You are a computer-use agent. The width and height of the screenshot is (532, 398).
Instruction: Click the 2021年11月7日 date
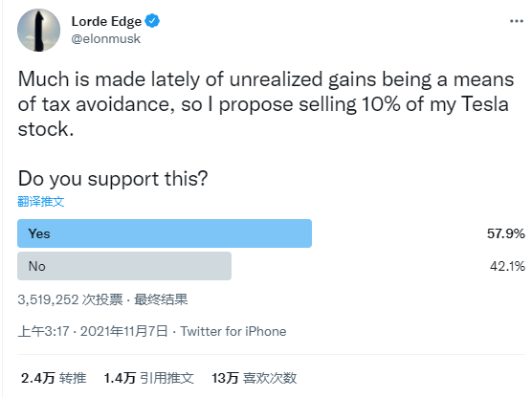coord(124,331)
